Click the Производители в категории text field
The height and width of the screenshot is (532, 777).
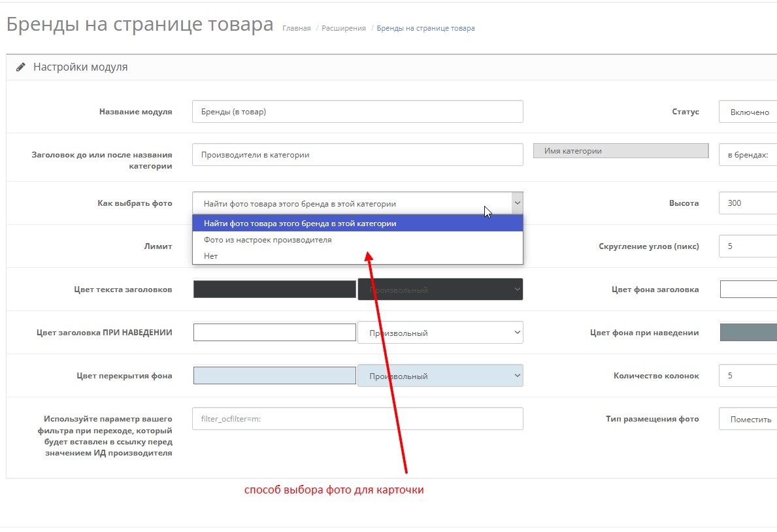tap(357, 155)
